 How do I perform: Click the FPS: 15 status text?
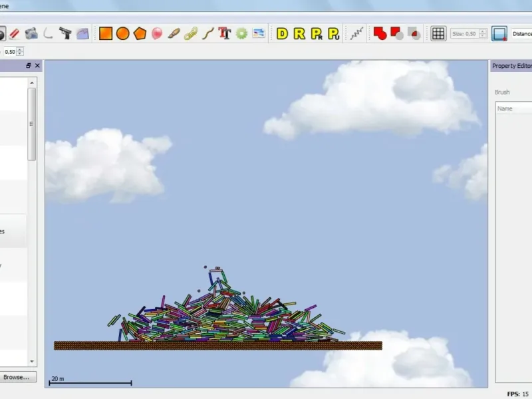point(518,394)
